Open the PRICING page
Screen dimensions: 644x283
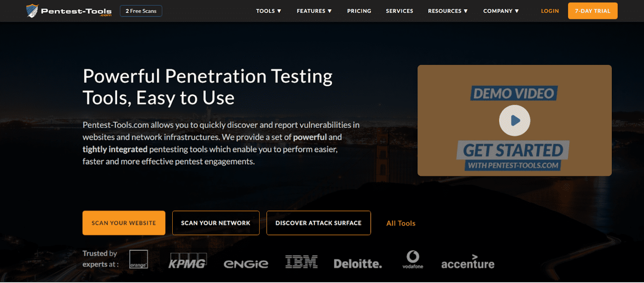coord(359,11)
